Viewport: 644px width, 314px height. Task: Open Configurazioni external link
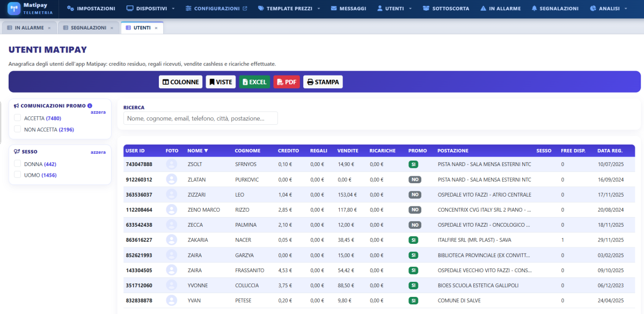216,9
